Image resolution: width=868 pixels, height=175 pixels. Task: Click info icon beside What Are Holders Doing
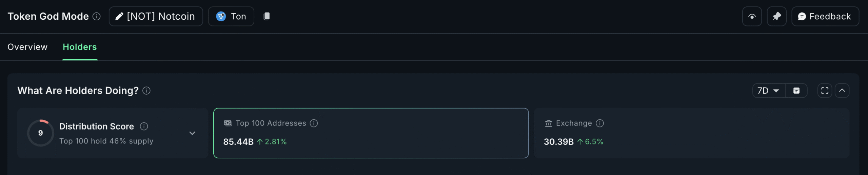pos(146,91)
